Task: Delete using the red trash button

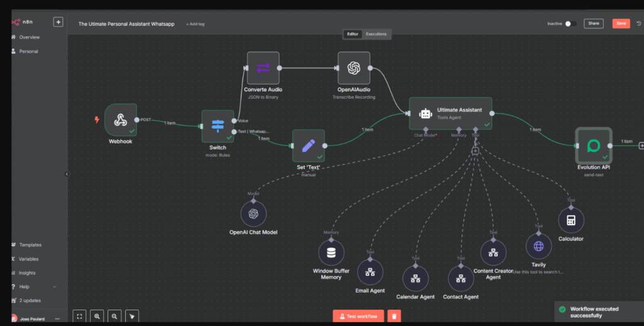Action: coord(394,316)
